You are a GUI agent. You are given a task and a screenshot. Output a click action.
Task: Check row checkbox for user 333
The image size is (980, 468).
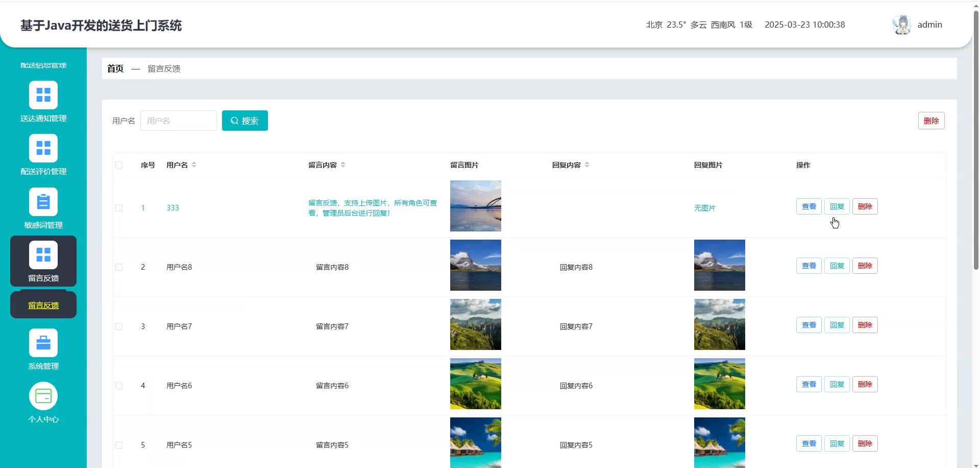click(x=119, y=208)
